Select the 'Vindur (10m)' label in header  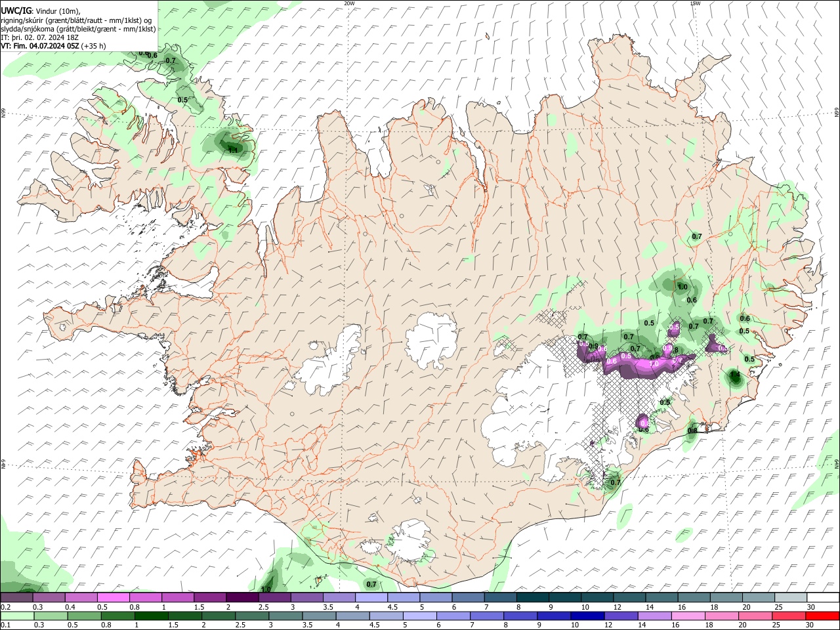coord(57,11)
